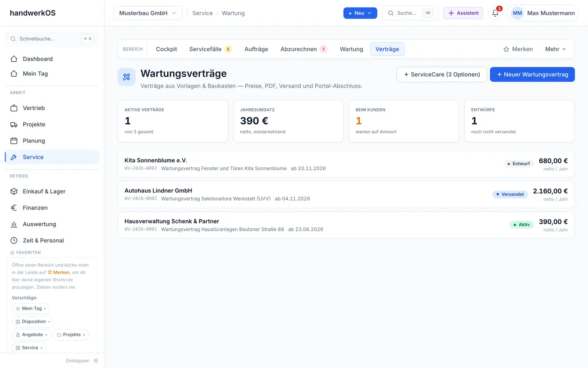Open the Wartung tab
588x368 pixels.
tap(352, 49)
